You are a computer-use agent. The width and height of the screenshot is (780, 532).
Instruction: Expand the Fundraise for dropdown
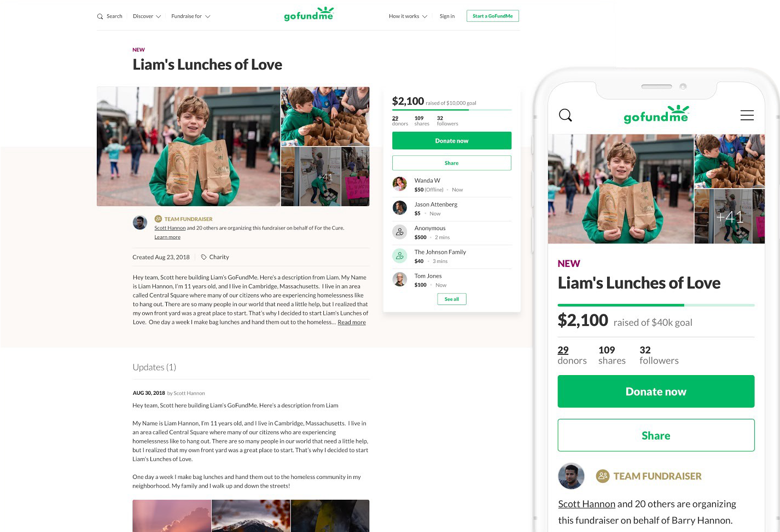[191, 16]
